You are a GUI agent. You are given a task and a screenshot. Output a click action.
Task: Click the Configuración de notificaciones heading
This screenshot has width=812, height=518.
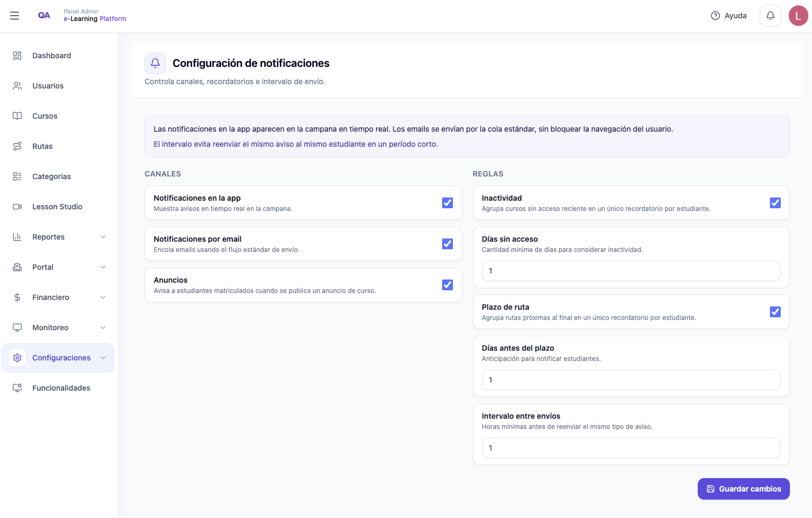[x=251, y=63]
